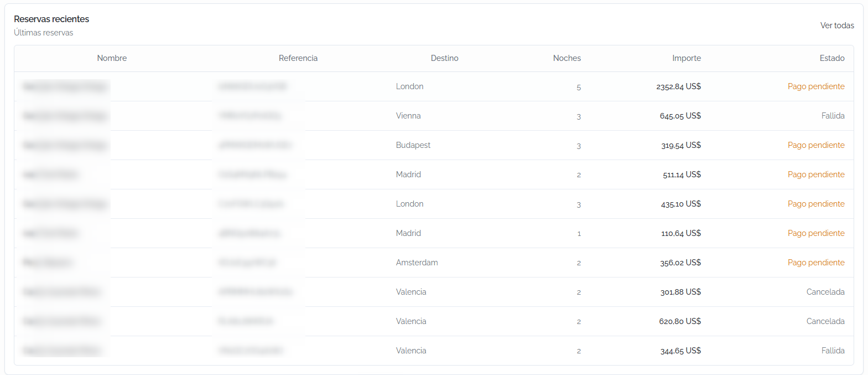The height and width of the screenshot is (375, 868).
Task: Click the nights value in the Vienna row
Action: [x=579, y=116]
